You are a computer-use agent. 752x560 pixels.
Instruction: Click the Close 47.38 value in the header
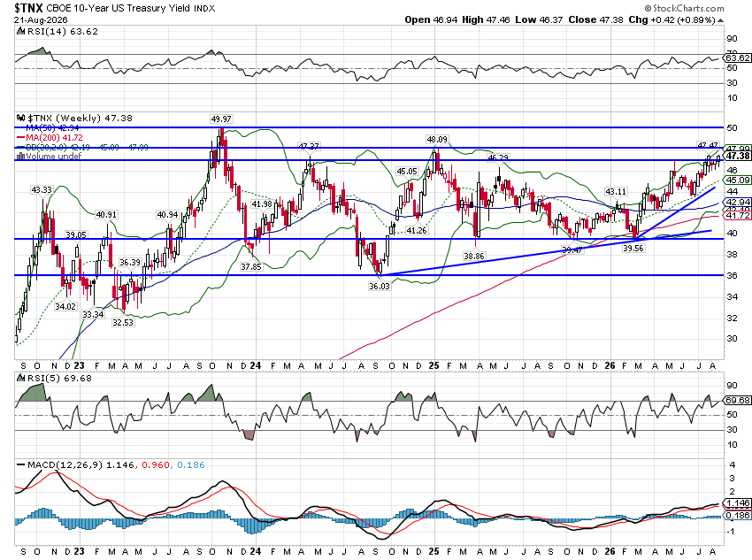[x=596, y=19]
